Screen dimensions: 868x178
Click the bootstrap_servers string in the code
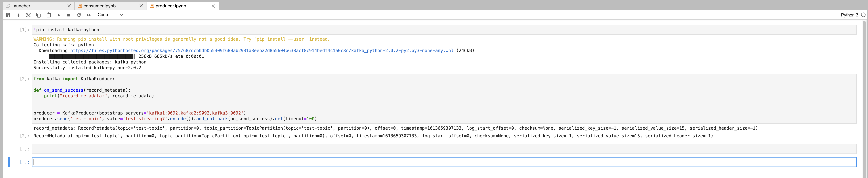[195, 113]
